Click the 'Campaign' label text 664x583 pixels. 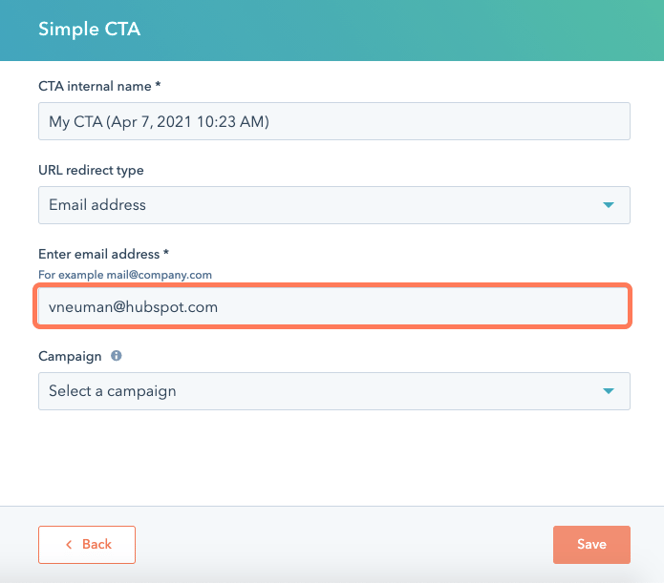pyautogui.click(x=70, y=356)
